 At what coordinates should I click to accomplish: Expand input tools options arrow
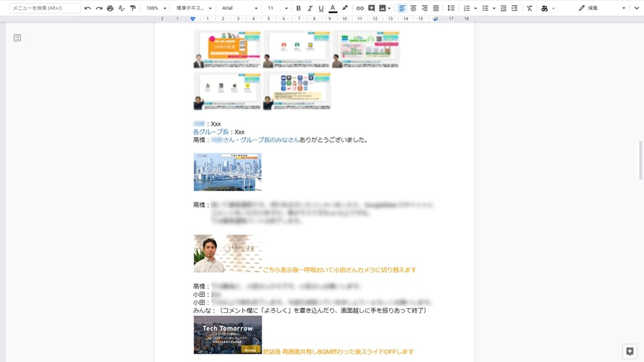coord(553,8)
